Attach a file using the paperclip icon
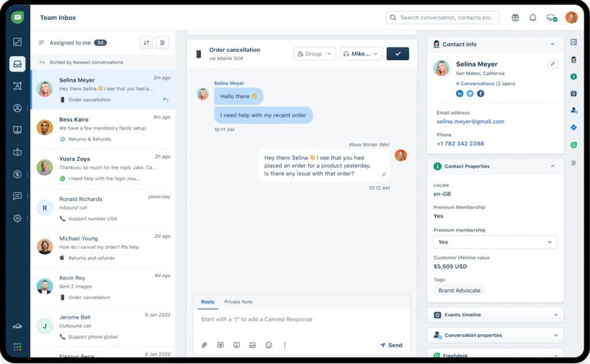Screen dimensions: 590x364 click(204, 345)
